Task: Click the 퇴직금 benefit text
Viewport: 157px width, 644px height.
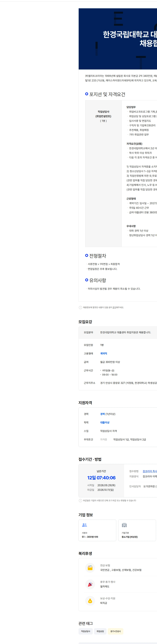Action: (104, 603)
